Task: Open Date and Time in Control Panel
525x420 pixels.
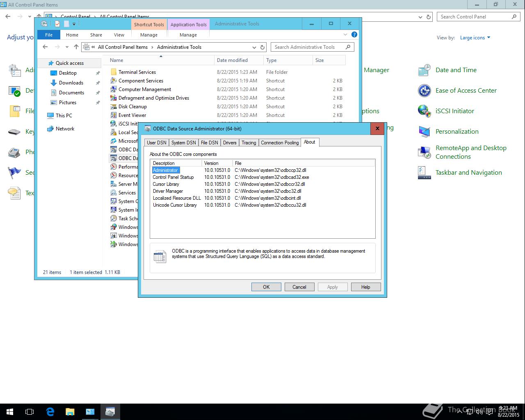Action: click(424, 70)
